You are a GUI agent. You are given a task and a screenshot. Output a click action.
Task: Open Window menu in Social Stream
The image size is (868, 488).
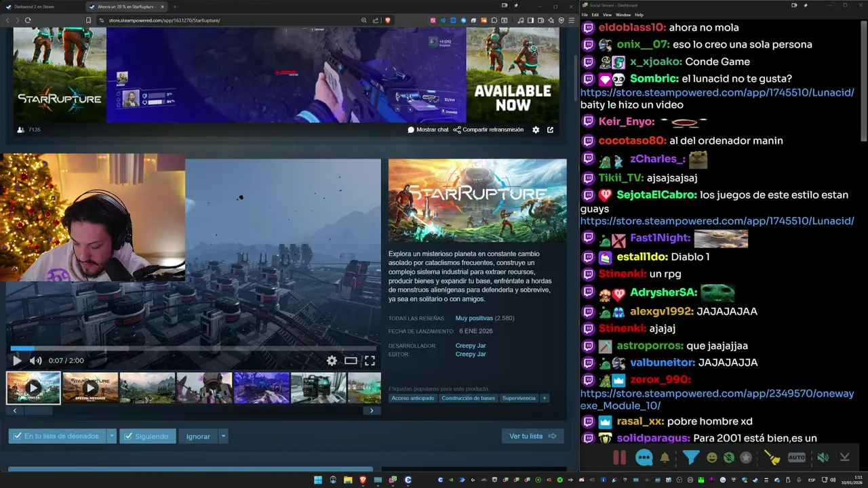pyautogui.click(x=623, y=14)
